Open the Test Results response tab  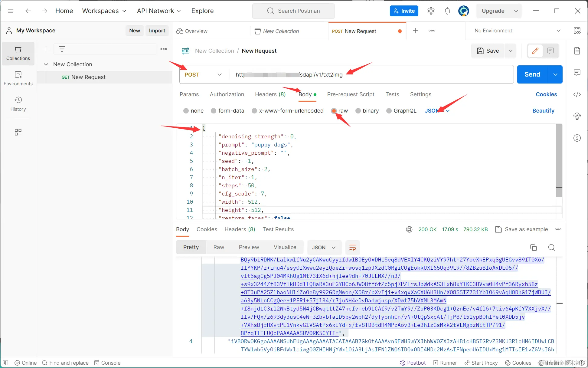pyautogui.click(x=278, y=229)
